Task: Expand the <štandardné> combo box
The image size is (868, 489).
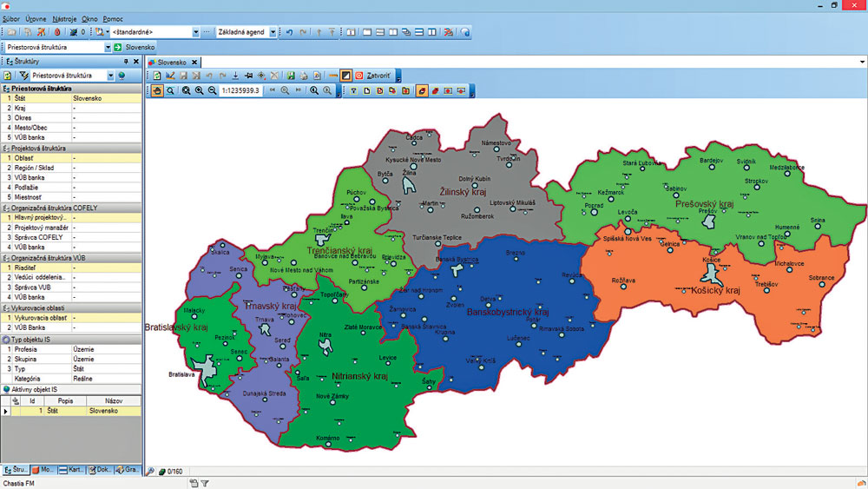Action: (x=195, y=32)
